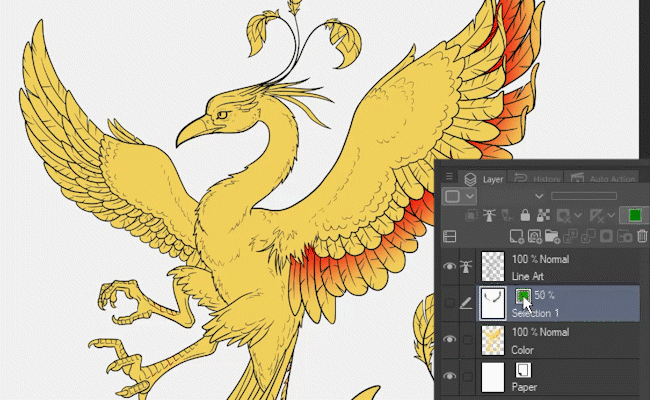Click the Selection 1 layer name

point(535,313)
